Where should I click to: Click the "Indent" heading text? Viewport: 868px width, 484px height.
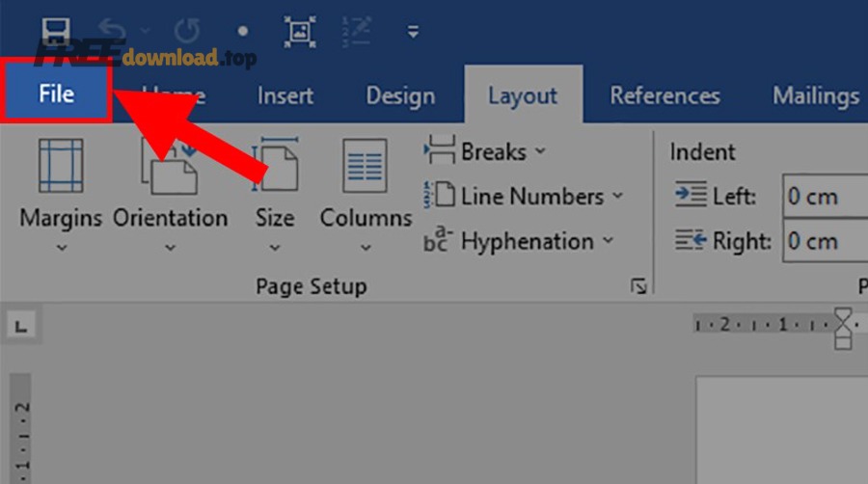(x=702, y=151)
